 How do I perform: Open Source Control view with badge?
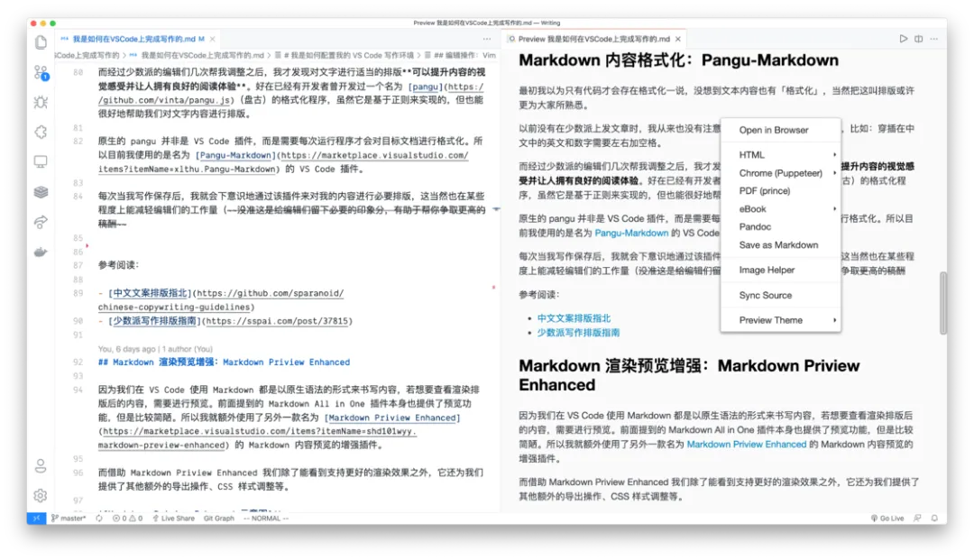41,73
